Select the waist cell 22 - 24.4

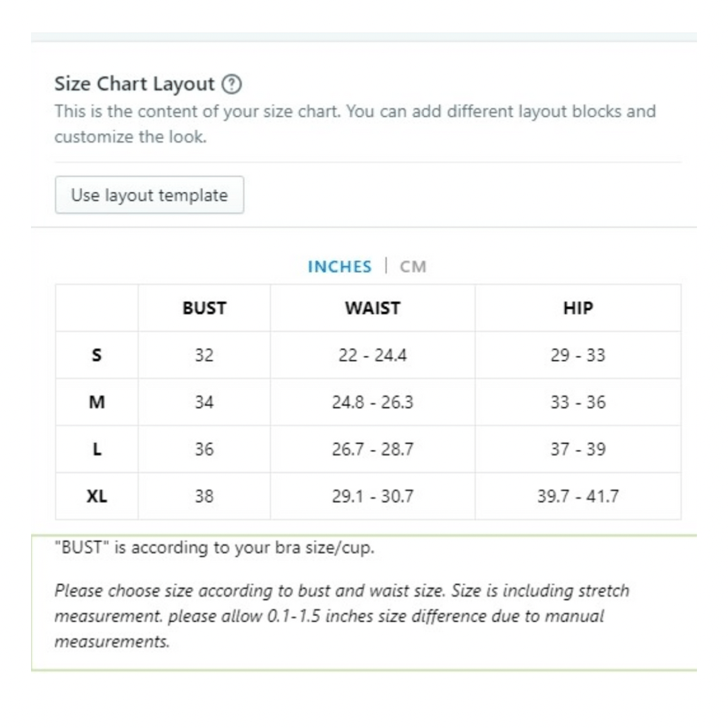pyautogui.click(x=373, y=355)
